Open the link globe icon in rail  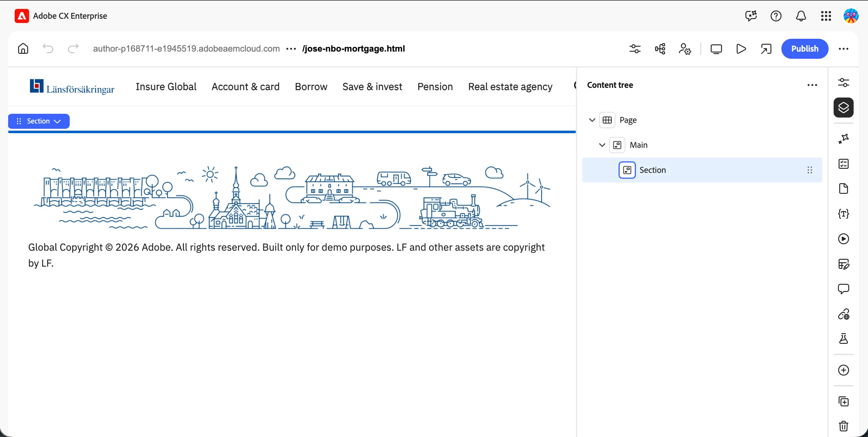point(843,314)
